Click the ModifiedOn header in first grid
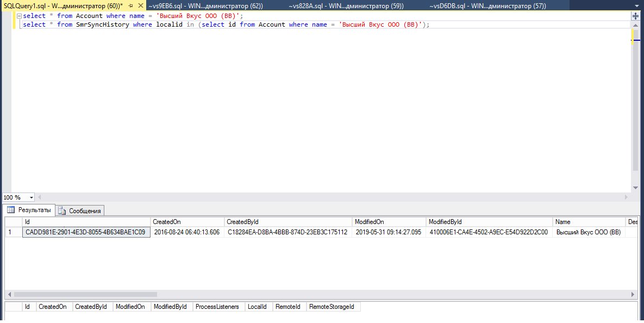Viewport: 644px width, 323px height. click(x=389, y=221)
